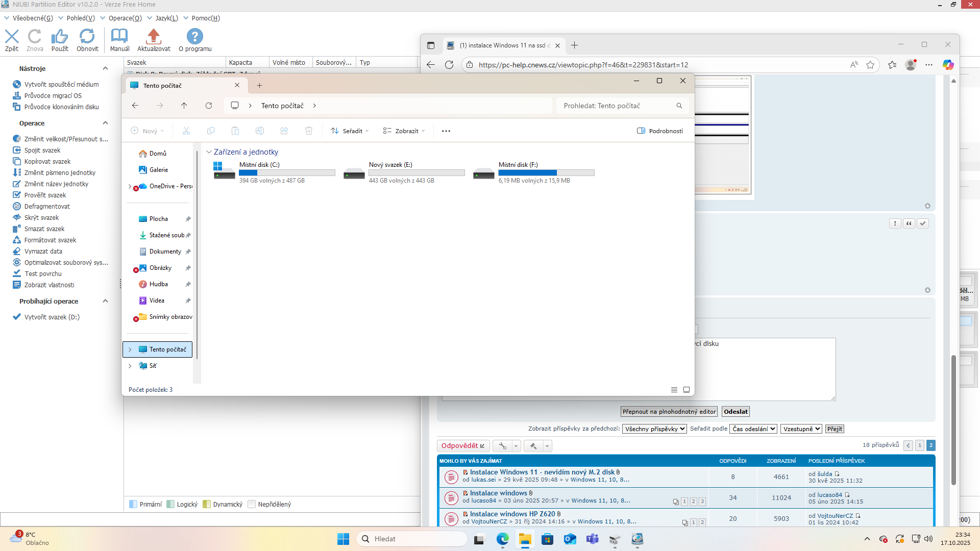
Task: Select Defragmentovat in the Operace panel
Action: [x=47, y=207]
